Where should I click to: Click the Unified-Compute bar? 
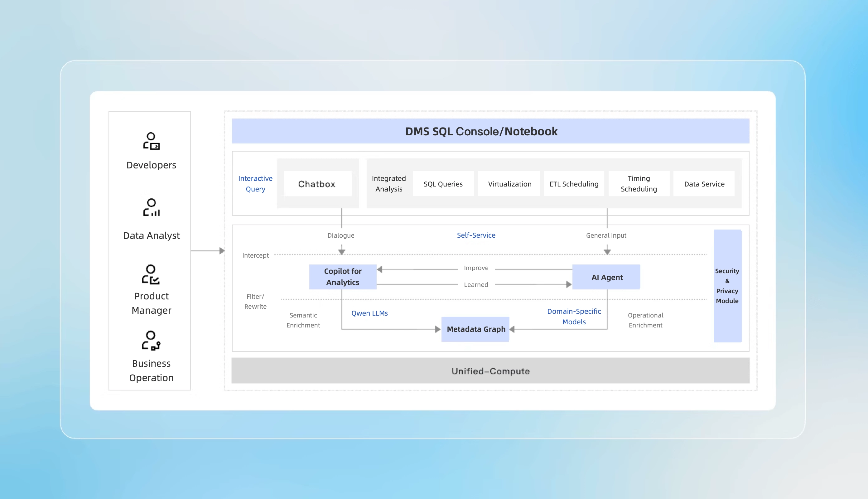click(490, 371)
